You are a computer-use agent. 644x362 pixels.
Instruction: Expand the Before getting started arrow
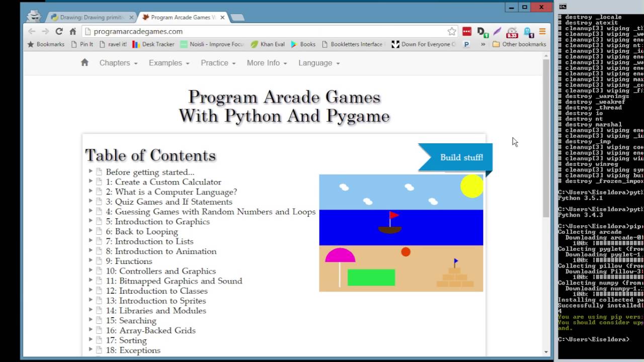coord(91,171)
